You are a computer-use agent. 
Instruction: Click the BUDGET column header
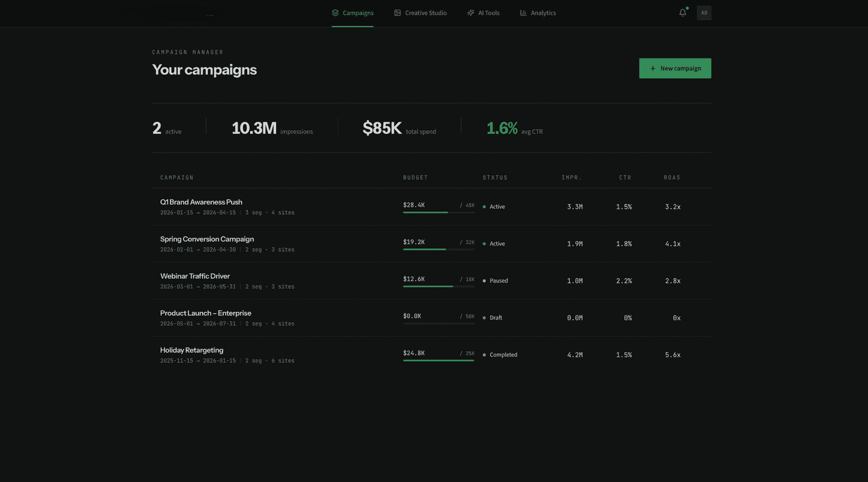point(415,177)
